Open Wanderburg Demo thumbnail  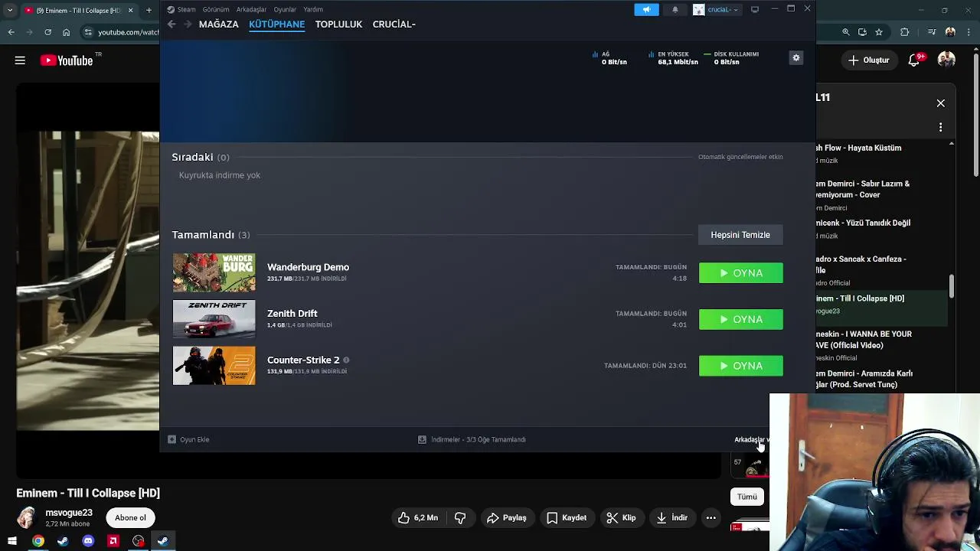click(x=214, y=273)
